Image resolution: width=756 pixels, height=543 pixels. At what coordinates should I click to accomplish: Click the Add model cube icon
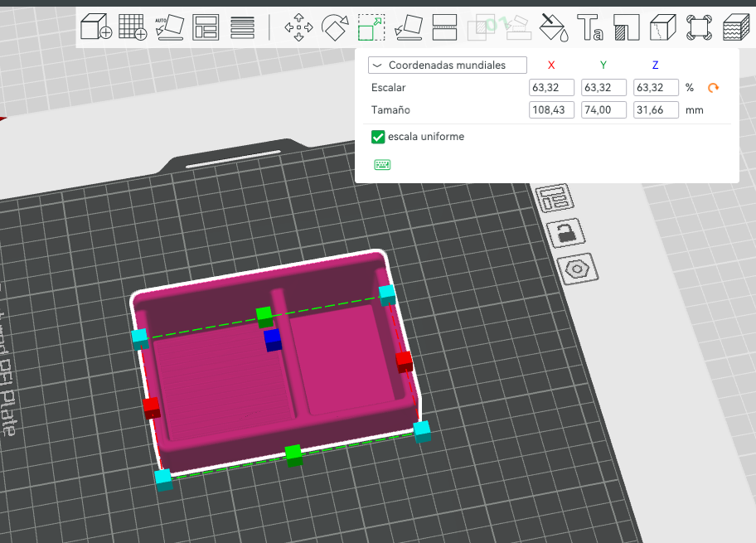96,27
